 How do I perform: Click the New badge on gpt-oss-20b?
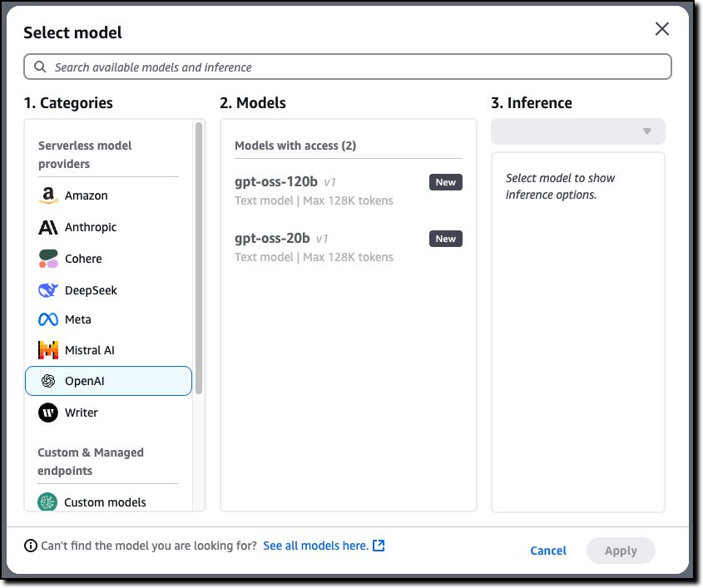coord(446,239)
